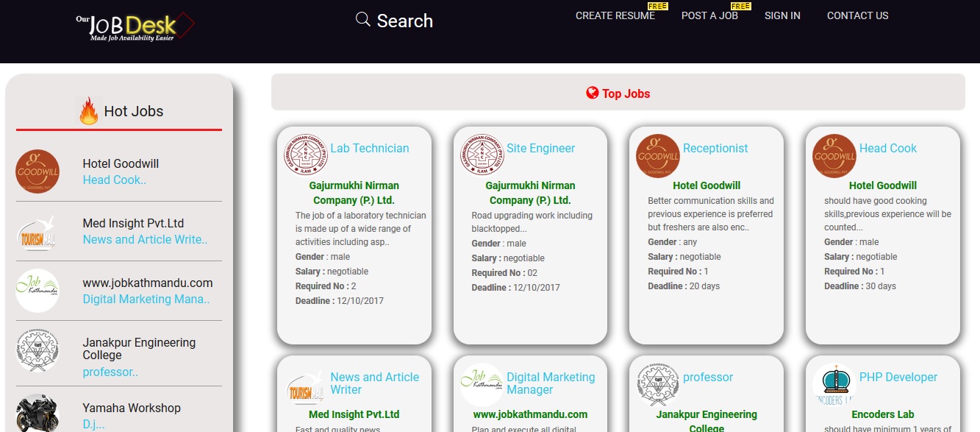Select the Head Cook job title in Top Jobs
The width and height of the screenshot is (980, 432).
[x=887, y=148]
